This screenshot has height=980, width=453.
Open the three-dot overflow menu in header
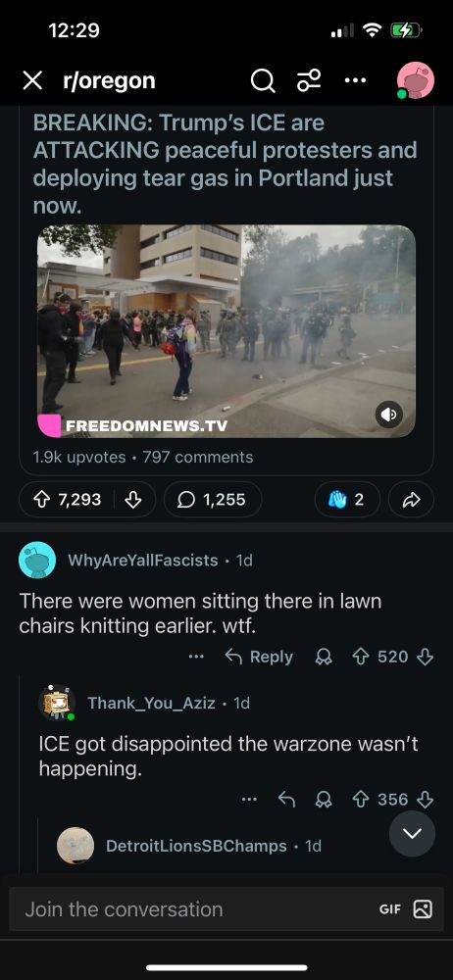(x=355, y=80)
